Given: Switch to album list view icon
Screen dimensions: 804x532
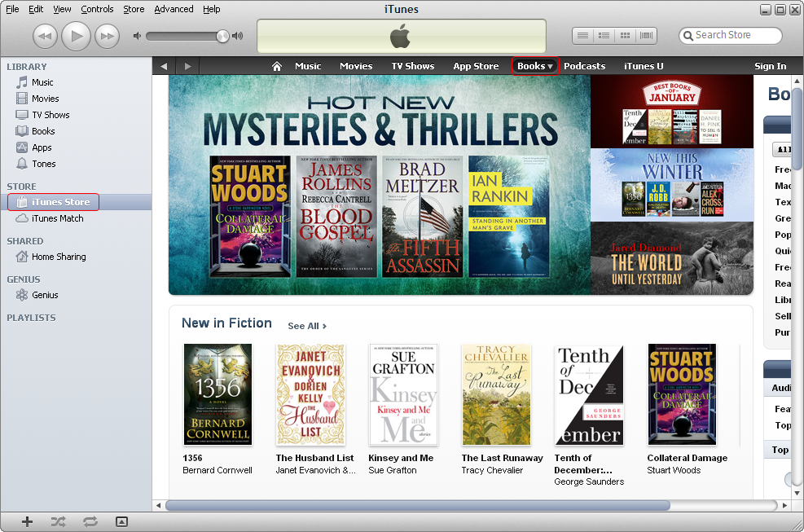Looking at the screenshot, I should 604,35.
